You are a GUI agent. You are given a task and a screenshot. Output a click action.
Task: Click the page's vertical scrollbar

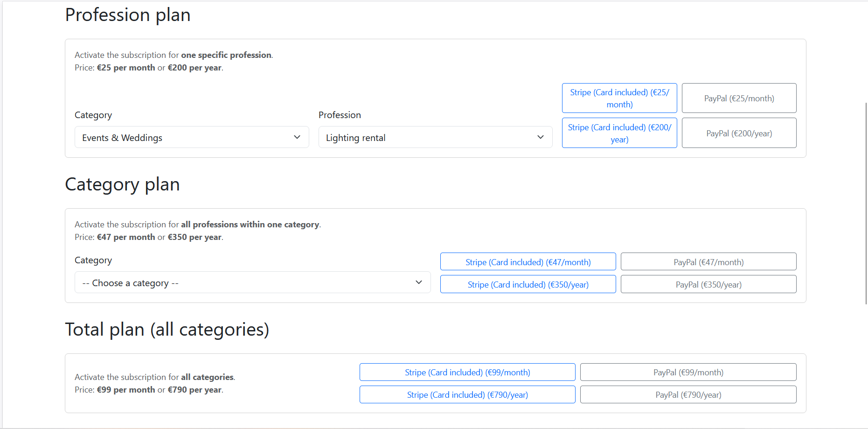coord(866,203)
